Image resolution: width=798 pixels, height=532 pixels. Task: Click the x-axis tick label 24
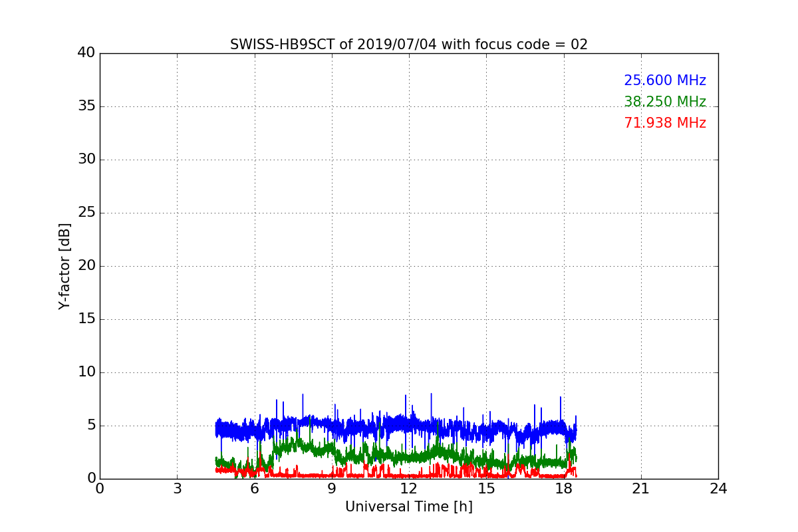click(718, 489)
